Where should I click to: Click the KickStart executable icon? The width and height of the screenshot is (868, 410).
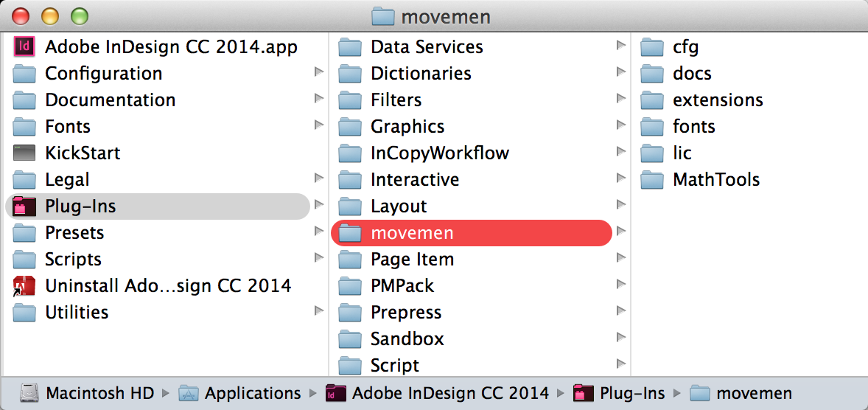click(24, 153)
